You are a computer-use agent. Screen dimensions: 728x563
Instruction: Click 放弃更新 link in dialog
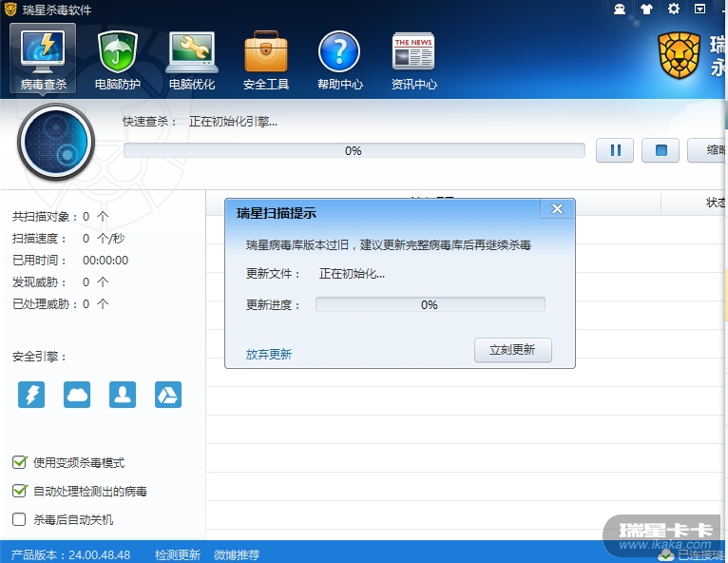tap(269, 355)
